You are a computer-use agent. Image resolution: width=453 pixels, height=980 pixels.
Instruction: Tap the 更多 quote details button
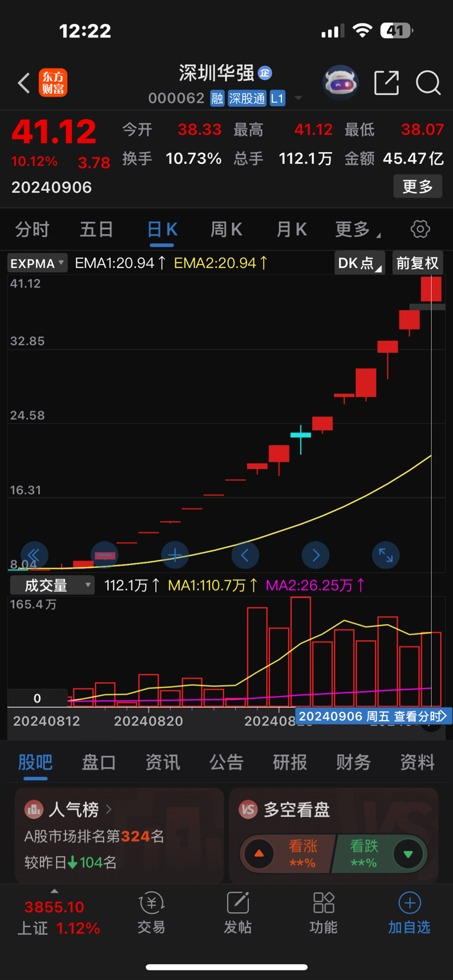[418, 187]
